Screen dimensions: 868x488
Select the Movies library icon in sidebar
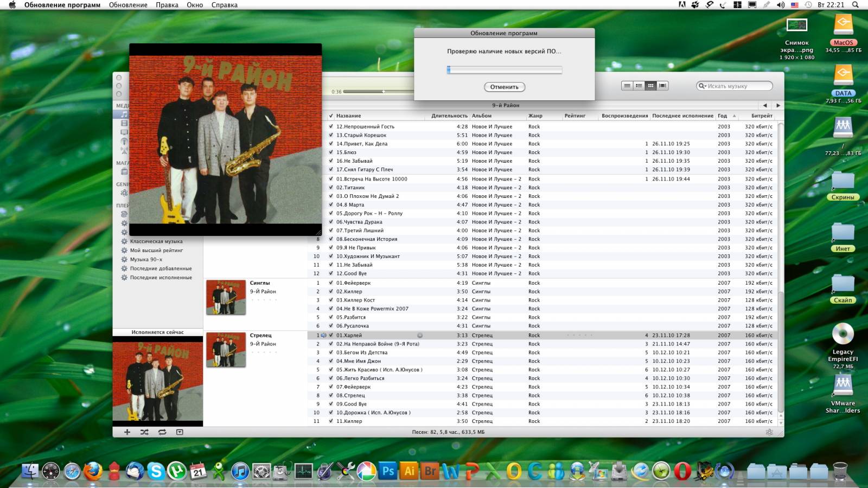[x=124, y=123]
